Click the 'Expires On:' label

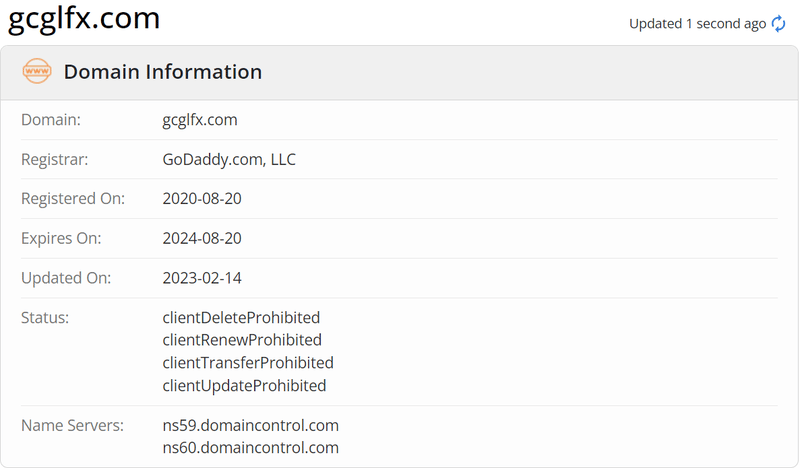click(x=61, y=238)
